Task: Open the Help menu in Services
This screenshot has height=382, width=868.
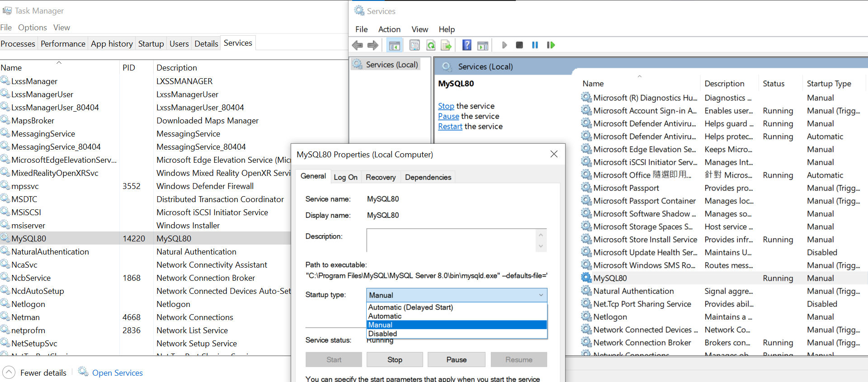Action: [447, 29]
